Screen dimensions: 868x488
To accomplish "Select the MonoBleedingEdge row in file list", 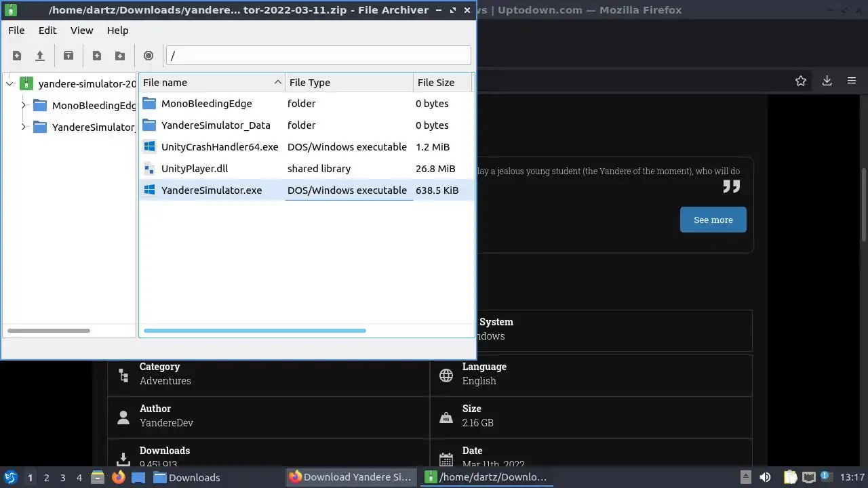I will coord(306,104).
